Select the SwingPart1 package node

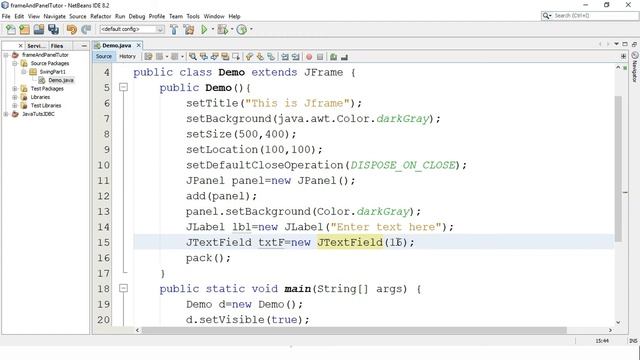(x=52, y=72)
